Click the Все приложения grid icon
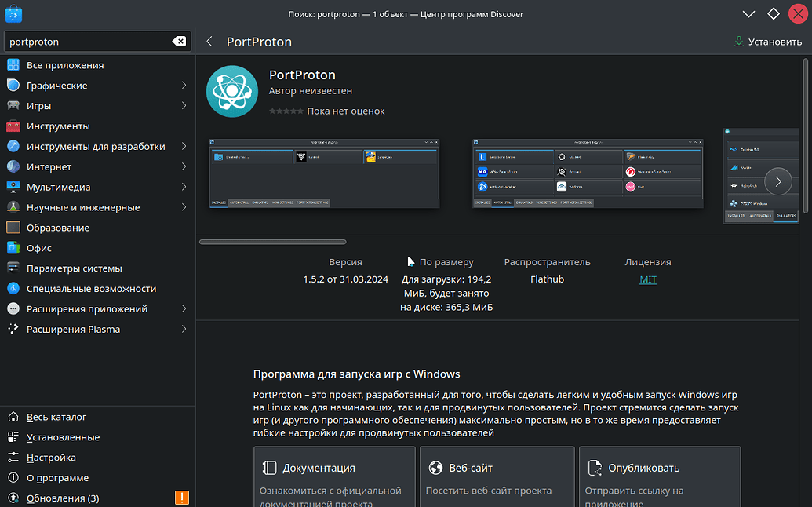This screenshot has width=812, height=507. (x=13, y=64)
